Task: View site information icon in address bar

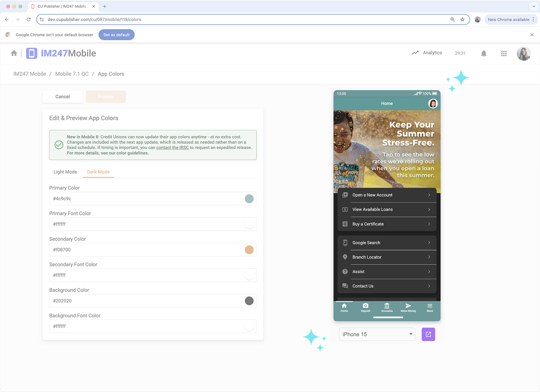Action: coord(42,19)
